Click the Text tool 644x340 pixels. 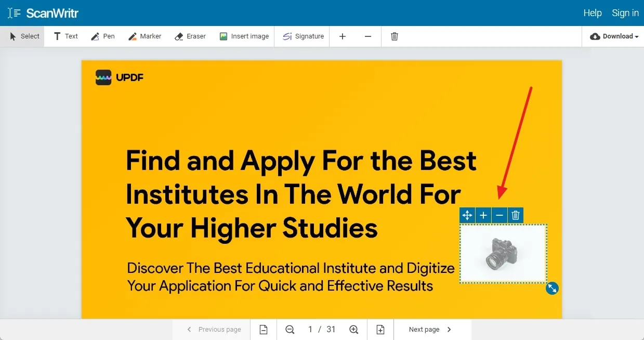[x=65, y=36]
